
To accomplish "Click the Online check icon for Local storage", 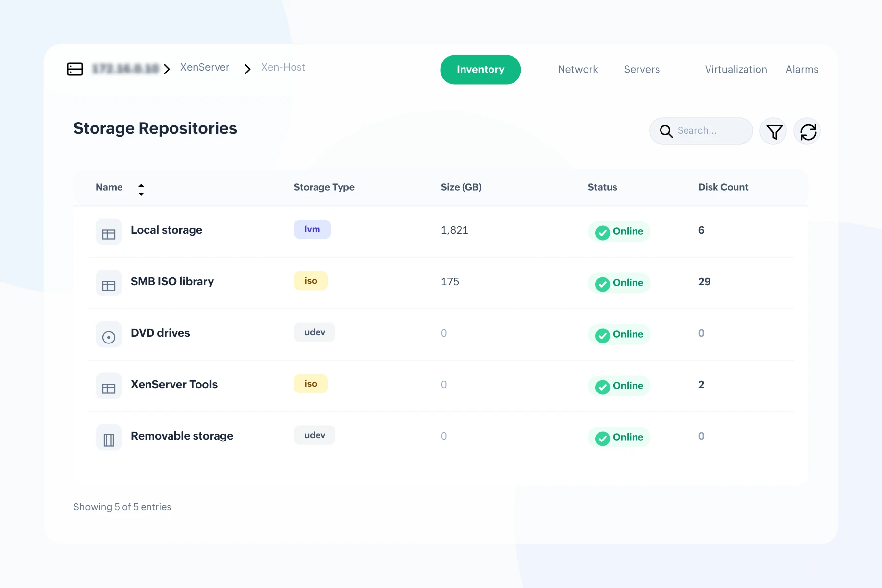I will (603, 232).
